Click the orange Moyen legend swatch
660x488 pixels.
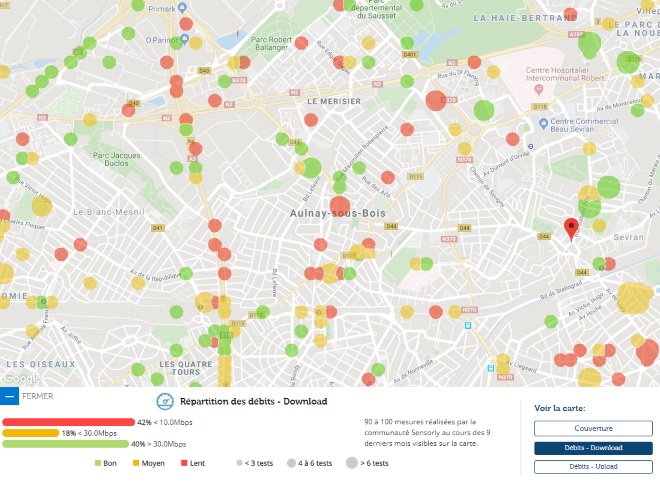tap(136, 464)
